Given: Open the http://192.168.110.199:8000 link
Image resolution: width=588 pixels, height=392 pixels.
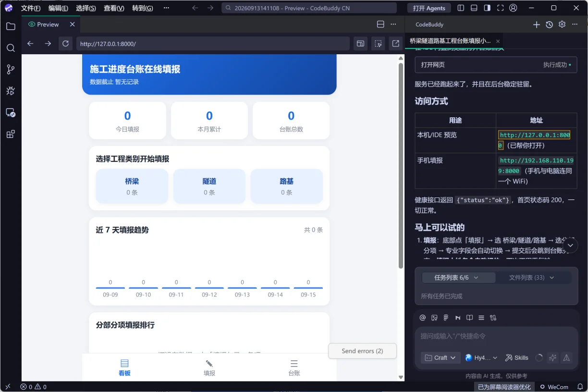Looking at the screenshot, I should [536, 165].
